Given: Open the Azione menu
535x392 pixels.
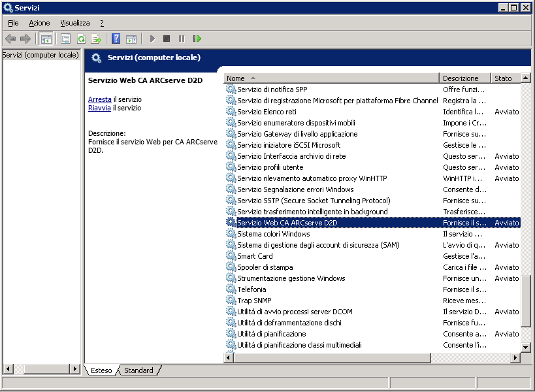Looking at the screenshot, I should point(39,23).
